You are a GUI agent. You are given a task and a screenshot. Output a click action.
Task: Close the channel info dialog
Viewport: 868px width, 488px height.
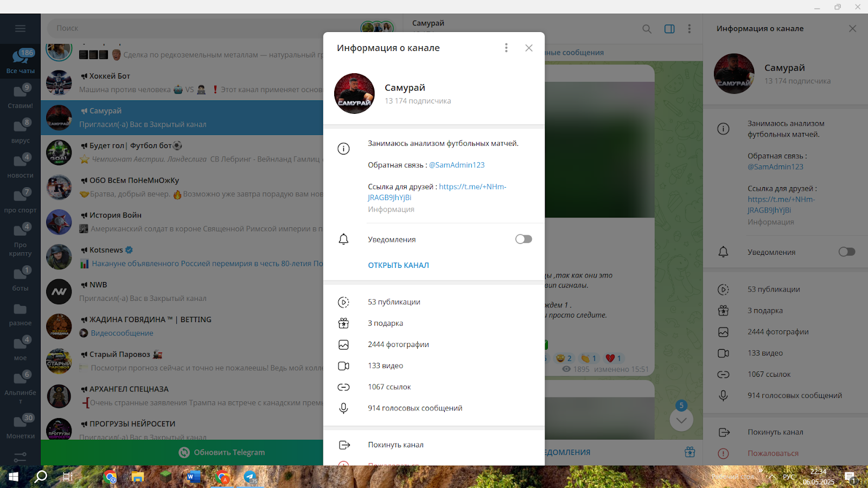(x=529, y=48)
